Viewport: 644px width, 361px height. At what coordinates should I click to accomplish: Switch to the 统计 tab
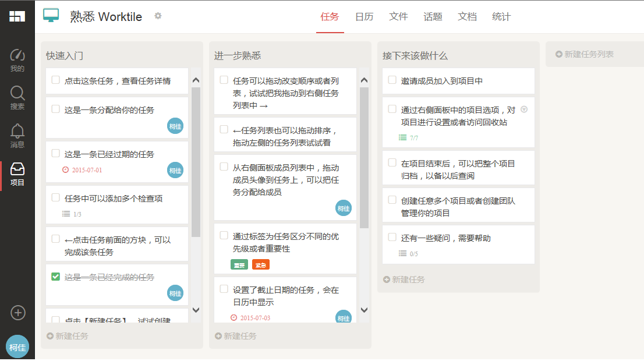point(501,17)
